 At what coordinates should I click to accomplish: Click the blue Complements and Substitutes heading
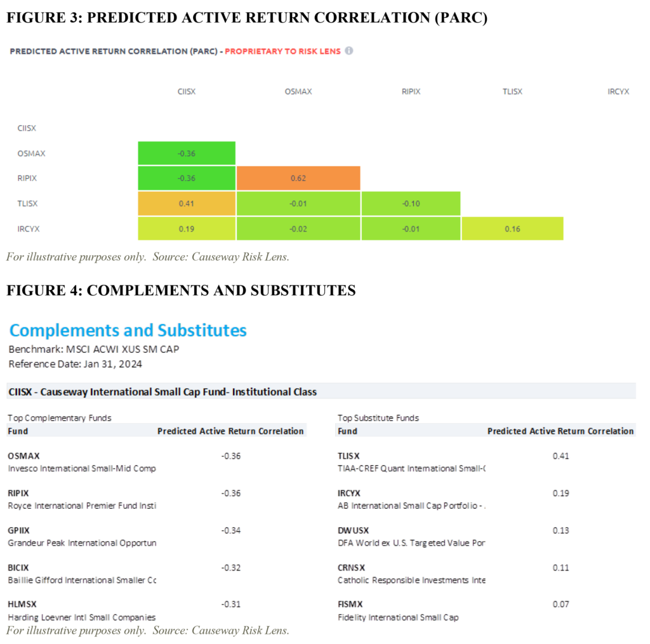tap(128, 331)
